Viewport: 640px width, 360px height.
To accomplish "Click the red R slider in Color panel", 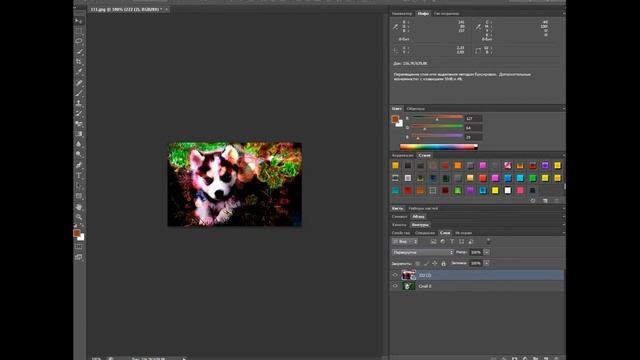I will coord(437,118).
